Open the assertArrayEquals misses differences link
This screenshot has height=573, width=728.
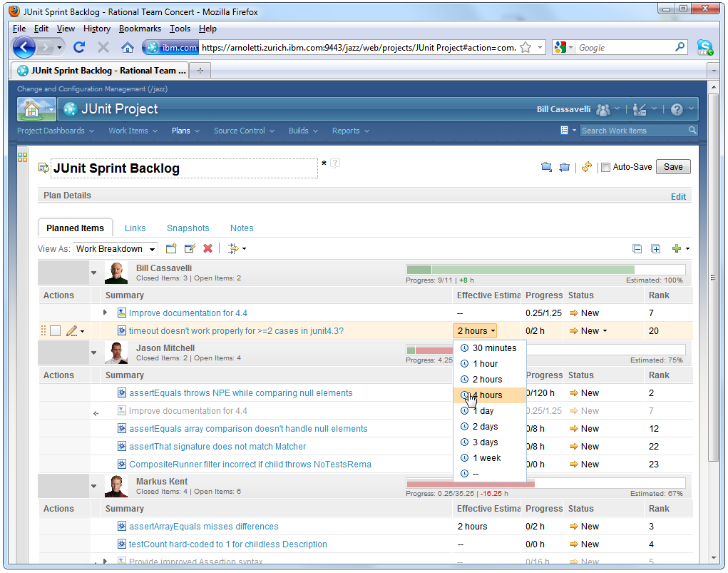203,527
